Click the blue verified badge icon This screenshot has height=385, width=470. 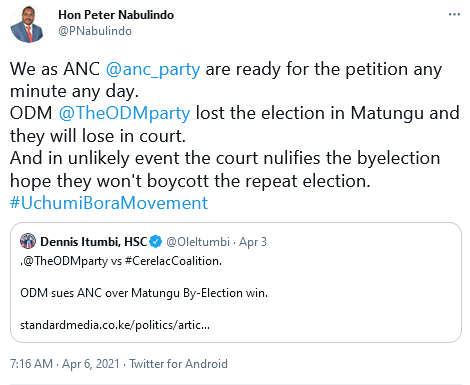click(x=155, y=241)
